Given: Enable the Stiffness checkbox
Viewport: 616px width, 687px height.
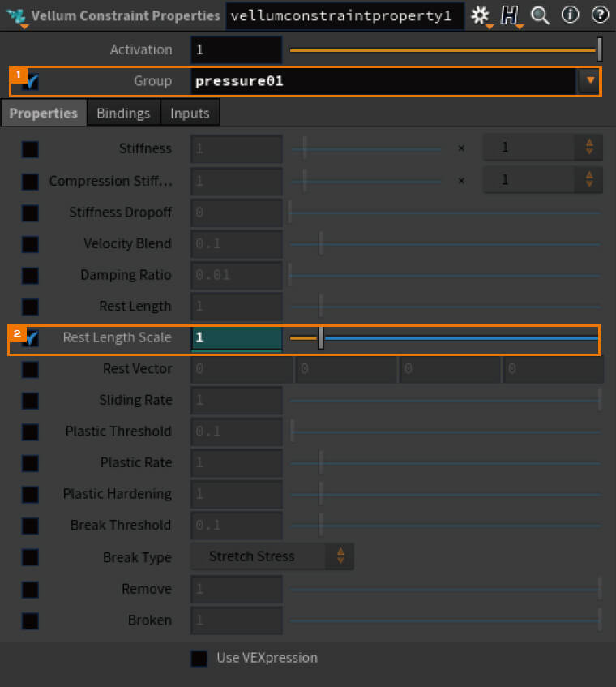Looking at the screenshot, I should click(x=30, y=149).
